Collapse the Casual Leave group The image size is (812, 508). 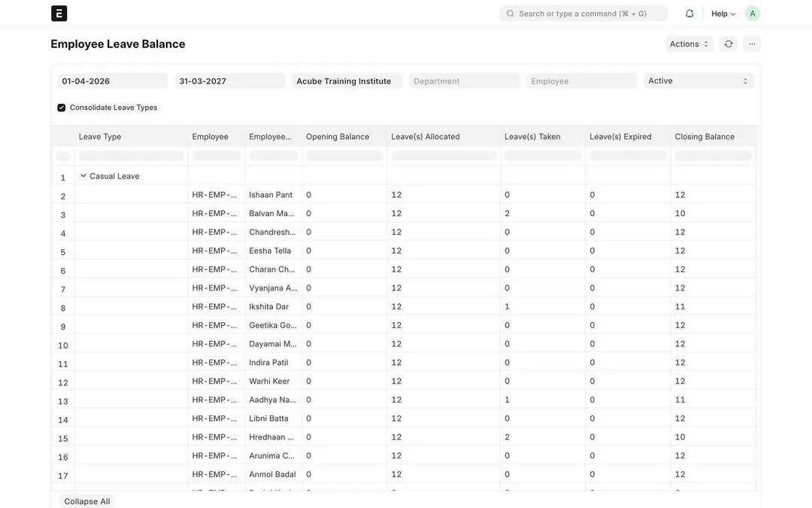83,175
